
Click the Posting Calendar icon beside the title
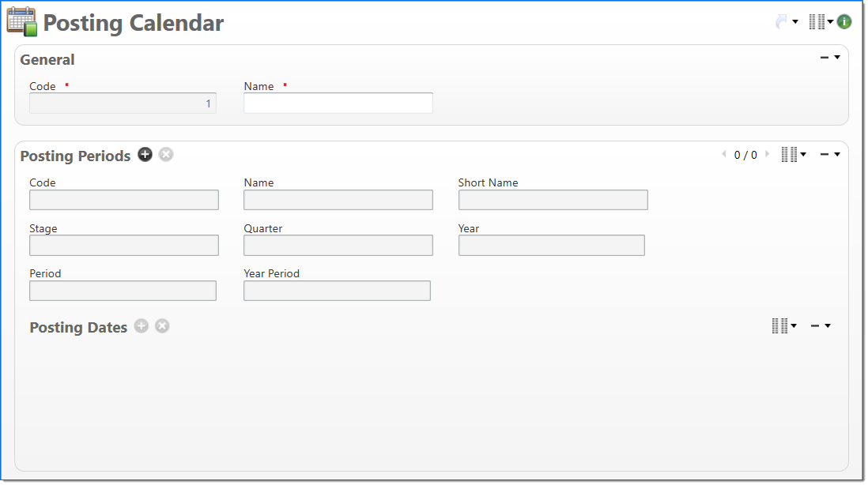coord(22,22)
